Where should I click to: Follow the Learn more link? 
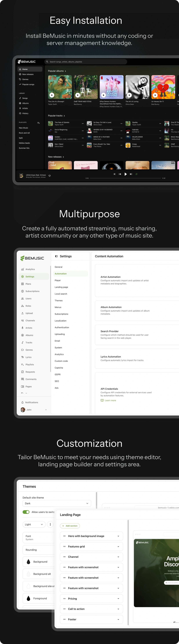point(108,401)
